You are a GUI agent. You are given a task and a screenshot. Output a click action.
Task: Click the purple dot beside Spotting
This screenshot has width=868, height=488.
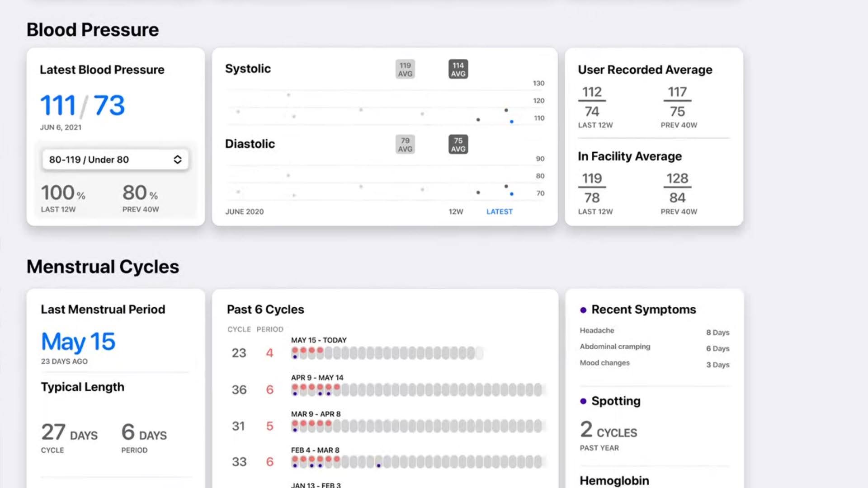[583, 401]
